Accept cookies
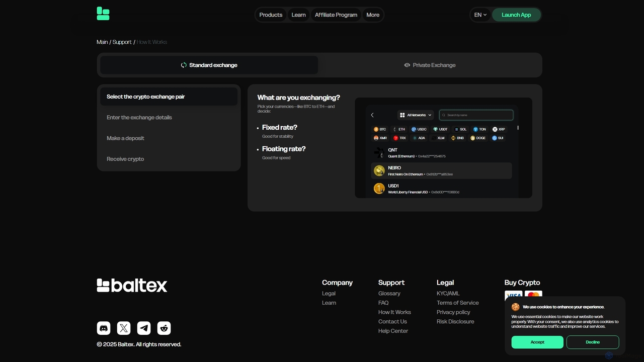This screenshot has height=362, width=644. click(x=537, y=342)
